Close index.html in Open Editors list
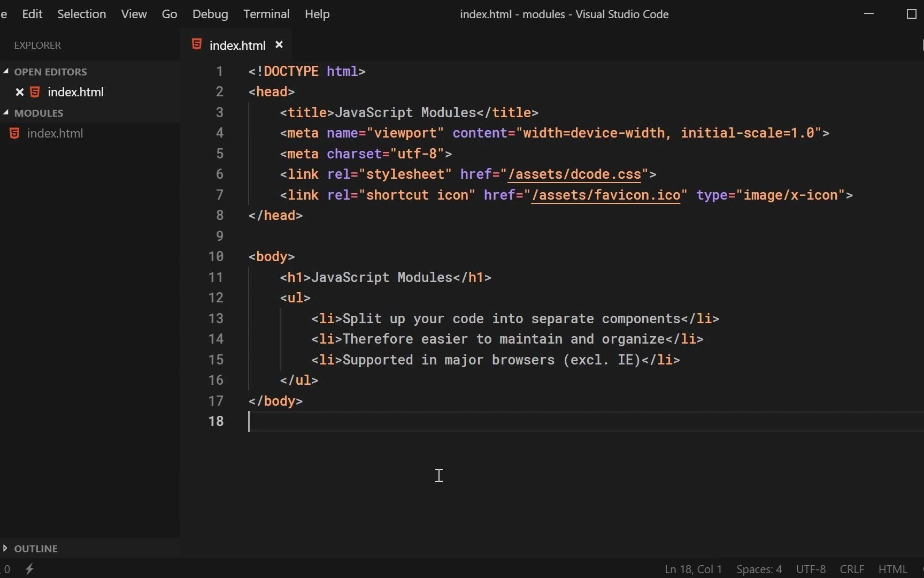Viewport: 924px width, 578px height. [x=19, y=92]
